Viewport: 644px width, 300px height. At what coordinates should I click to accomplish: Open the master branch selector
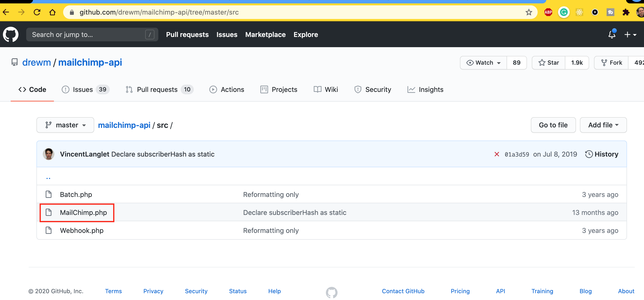[65, 125]
